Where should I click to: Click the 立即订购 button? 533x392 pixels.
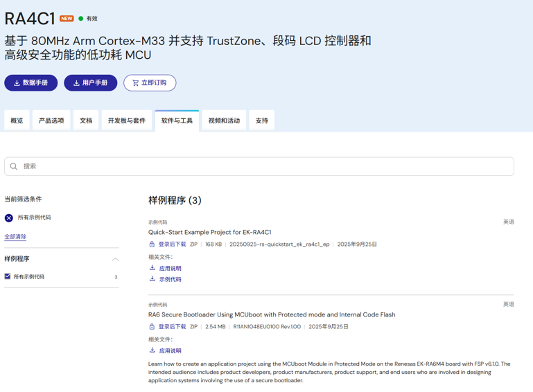click(150, 83)
